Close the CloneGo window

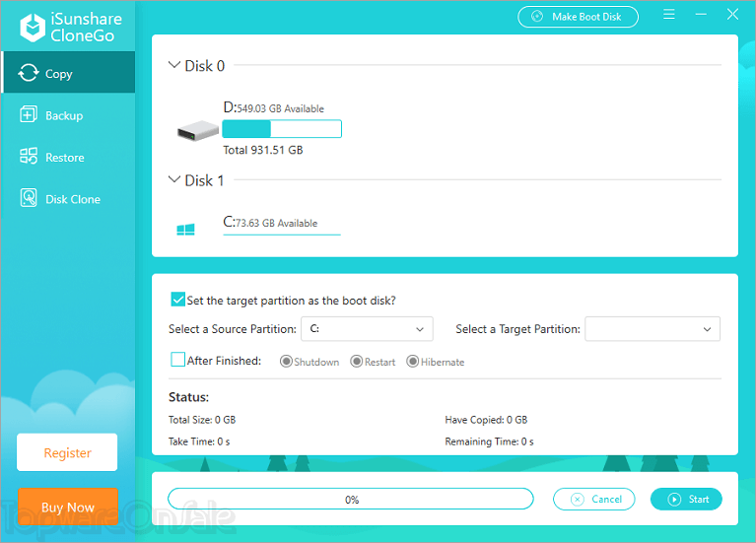pos(732,15)
